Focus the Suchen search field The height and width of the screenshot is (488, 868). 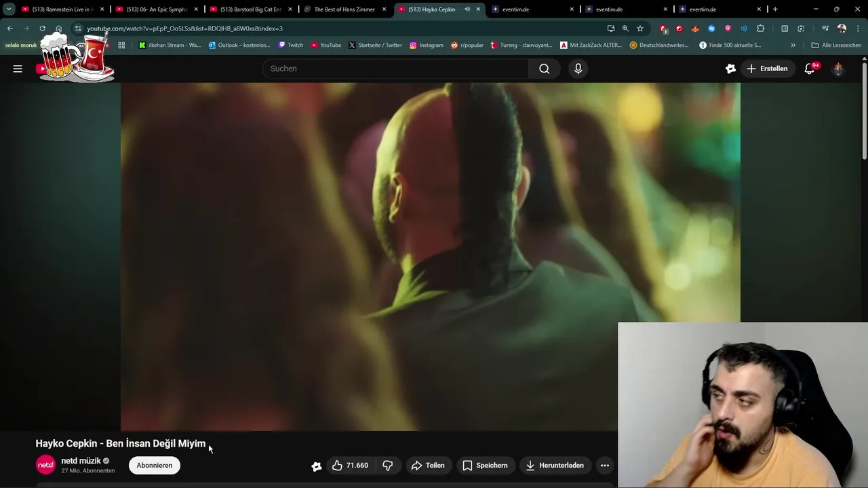click(x=395, y=68)
